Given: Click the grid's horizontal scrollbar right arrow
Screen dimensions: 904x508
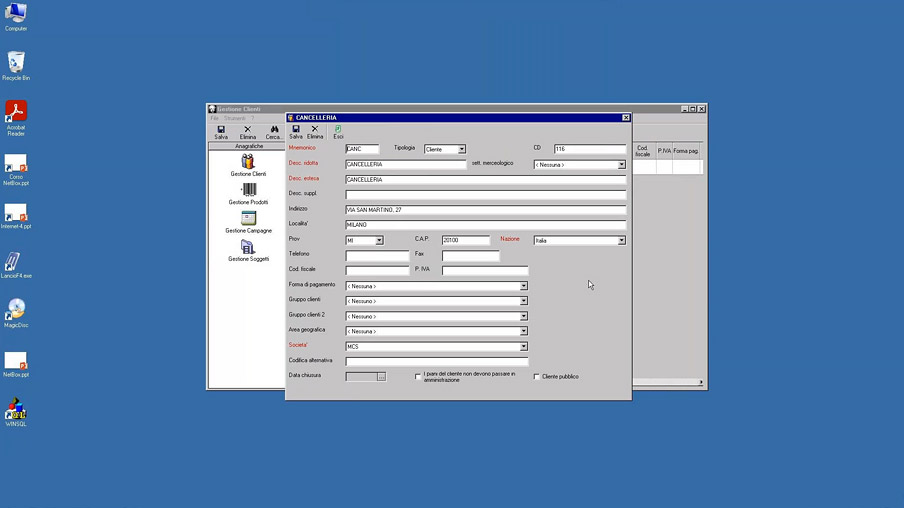Looking at the screenshot, I should click(701, 382).
